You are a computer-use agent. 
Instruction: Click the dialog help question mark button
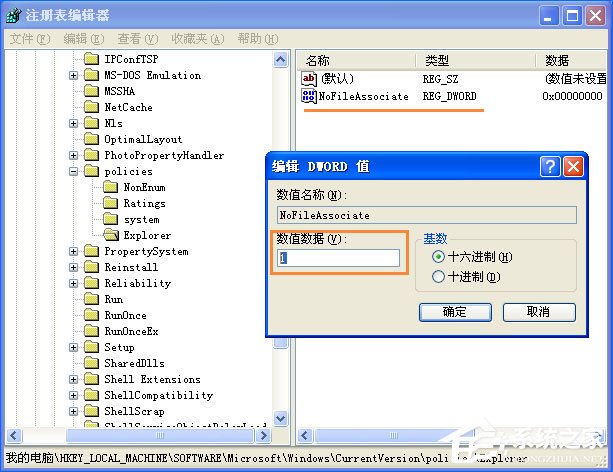tap(550, 167)
